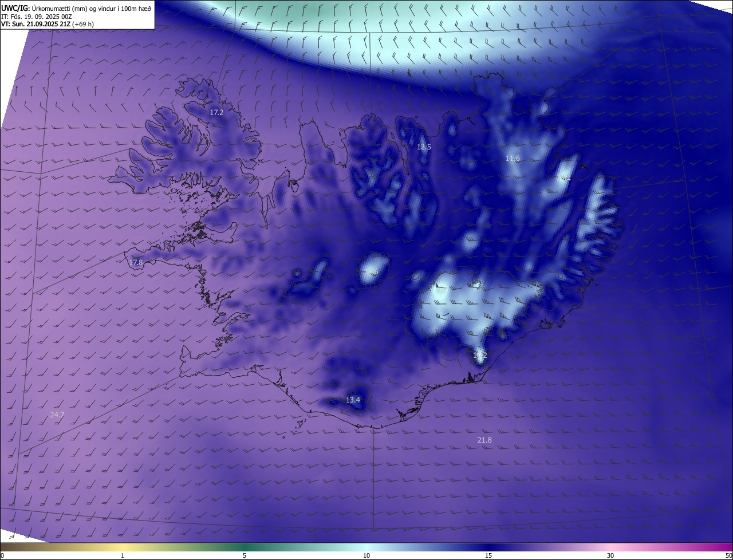This screenshot has height=560, width=733.
Task: Click the colorbar tick label 1
Action: (123, 555)
